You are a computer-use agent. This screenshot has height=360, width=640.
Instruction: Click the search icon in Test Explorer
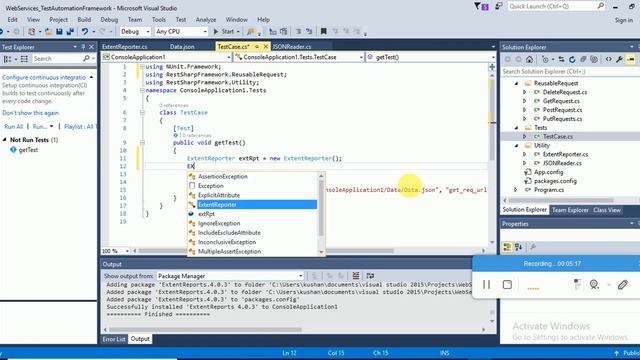click(x=86, y=59)
